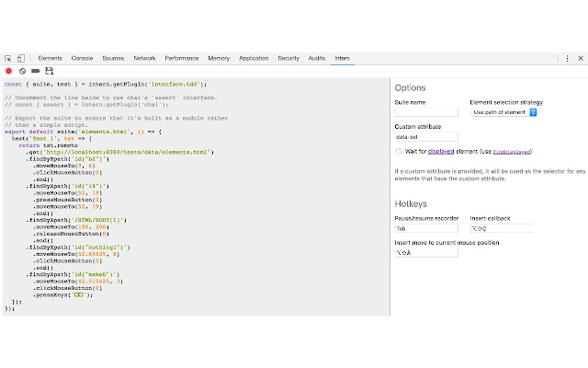This screenshot has height=368, width=588.
Task: Enable the Wait for displayed element checkbox
Action: coord(399,151)
